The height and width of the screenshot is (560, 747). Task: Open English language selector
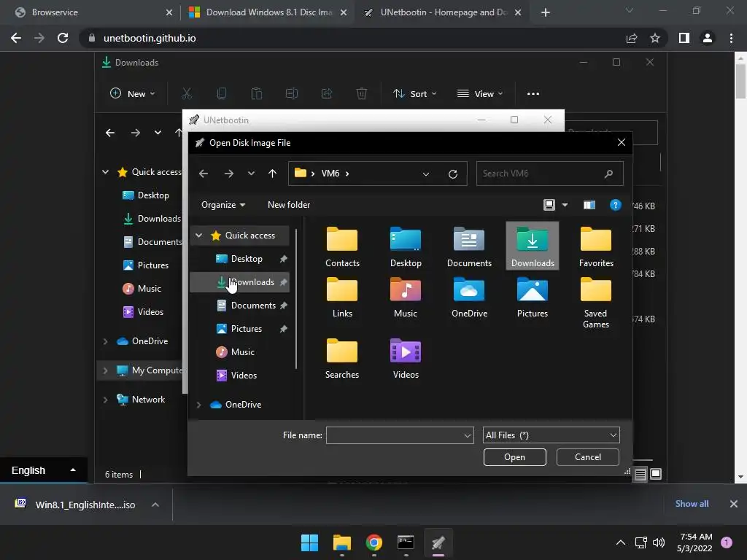44,470
